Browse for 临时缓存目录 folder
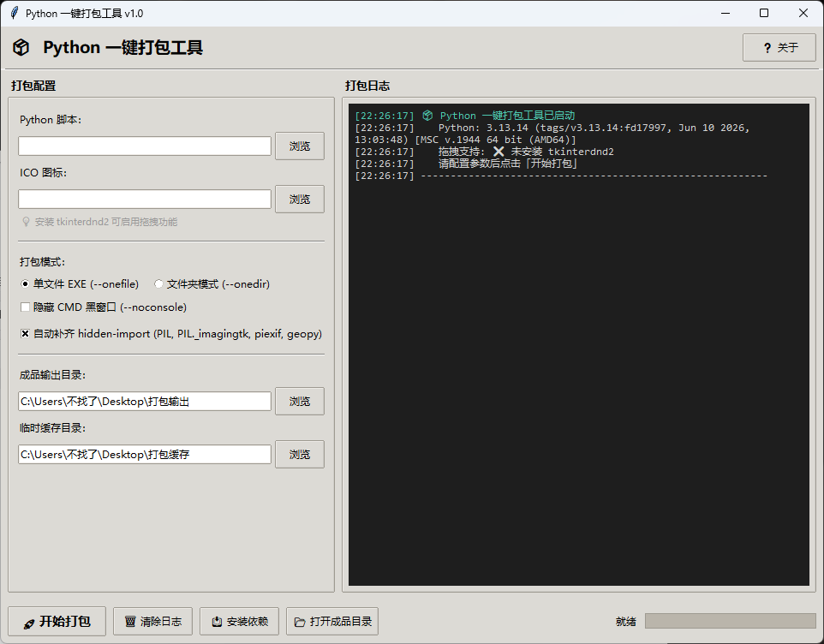The height and width of the screenshot is (644, 824). pos(300,455)
